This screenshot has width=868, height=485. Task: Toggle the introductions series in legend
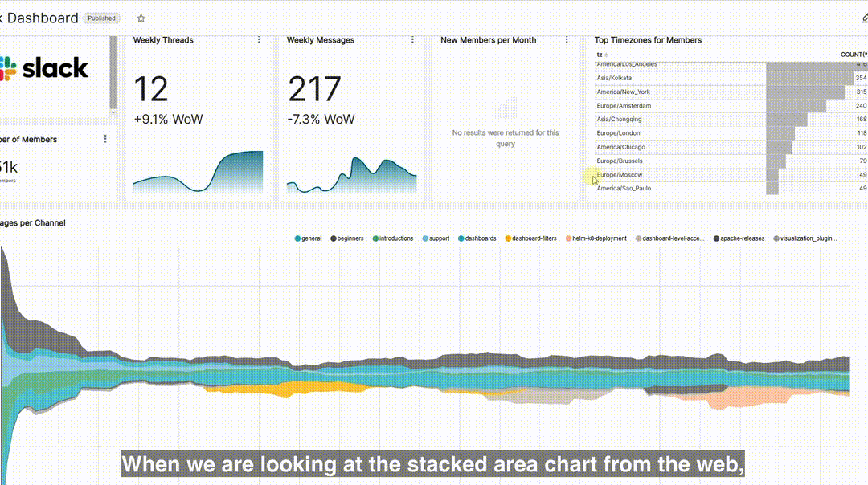pos(393,238)
